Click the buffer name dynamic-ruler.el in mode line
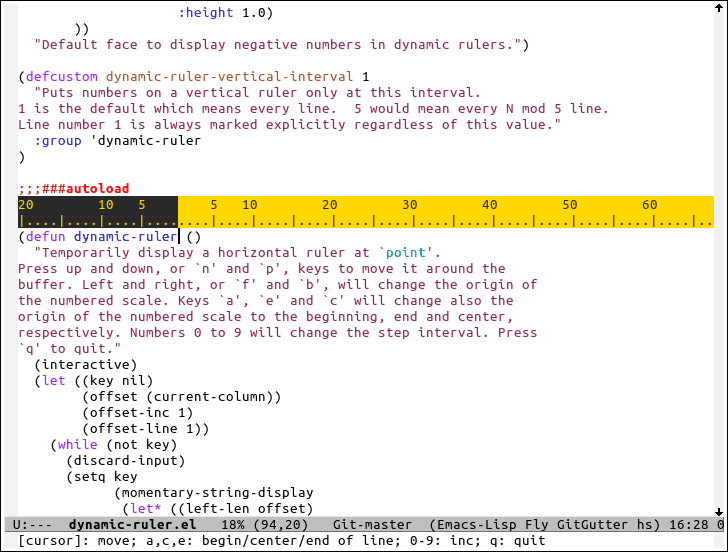The height and width of the screenshot is (552, 728). tap(132, 525)
